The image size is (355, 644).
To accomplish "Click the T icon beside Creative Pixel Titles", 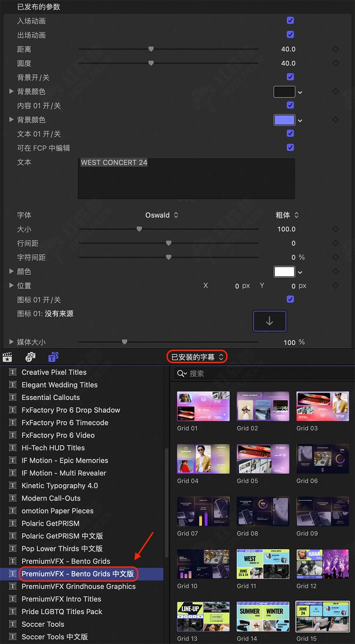I will [13, 372].
